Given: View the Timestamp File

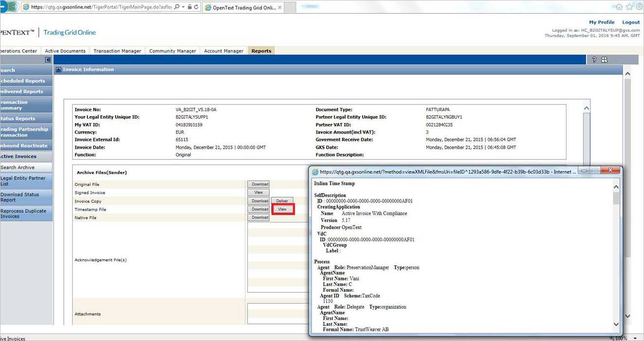Looking at the screenshot, I should click(282, 209).
